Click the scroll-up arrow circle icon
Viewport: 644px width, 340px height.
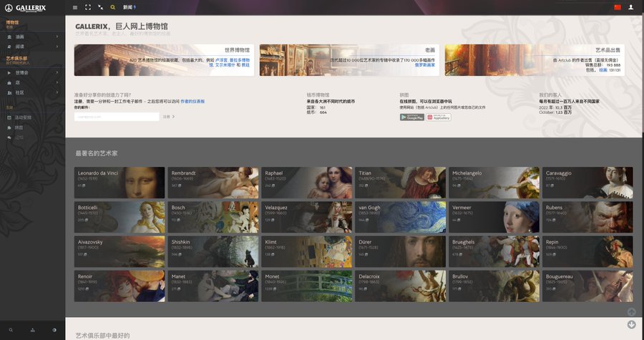(631, 312)
